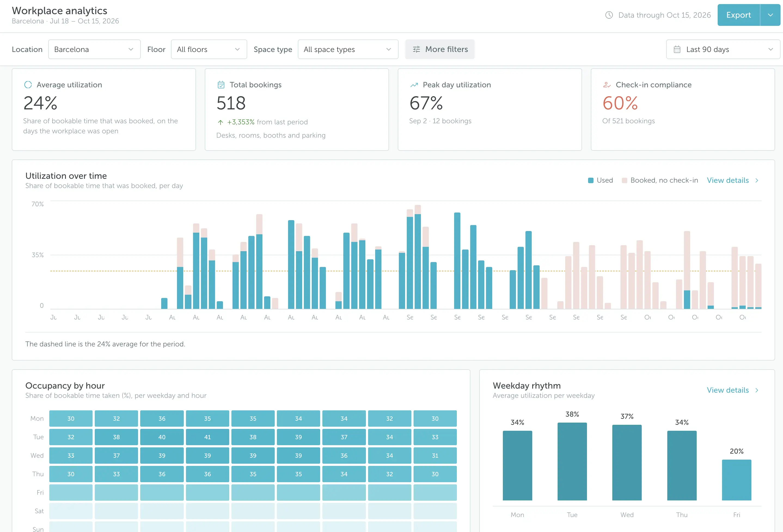
Task: Click the Total bookings calendar-check icon
Action: [x=221, y=85]
